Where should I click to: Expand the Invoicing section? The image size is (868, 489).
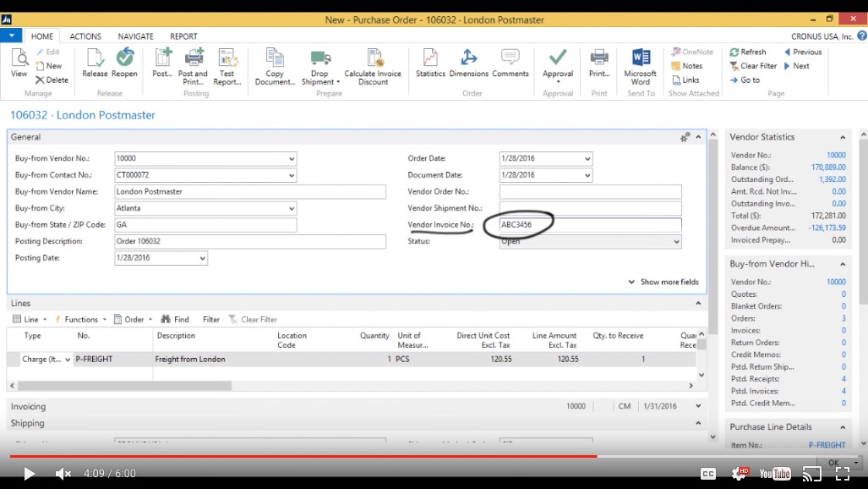coord(699,406)
